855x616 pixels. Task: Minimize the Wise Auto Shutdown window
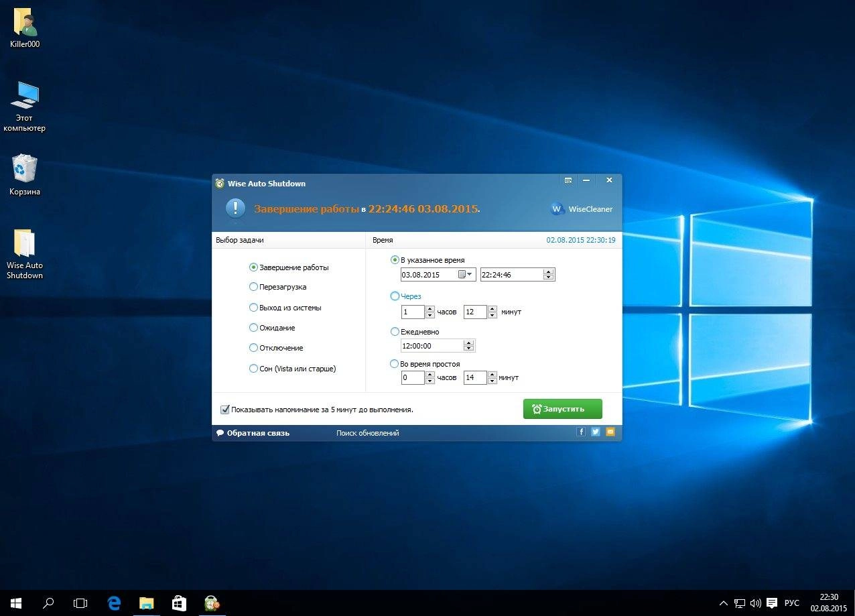coord(586,180)
